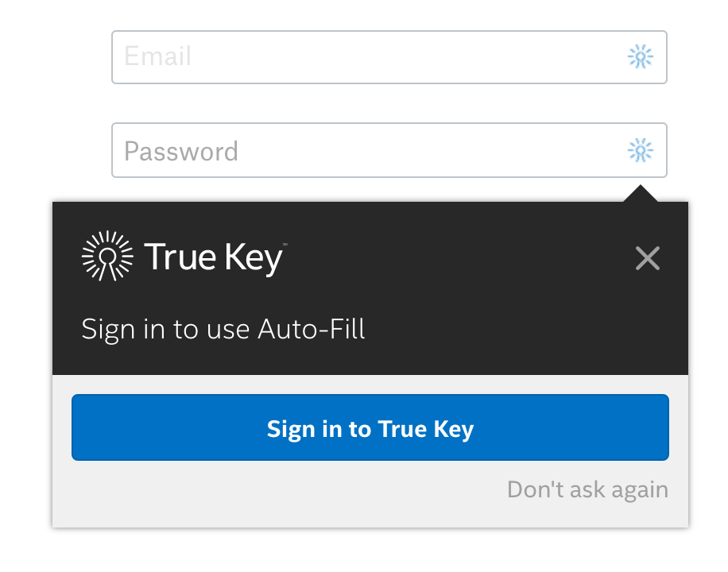The width and height of the screenshot is (728, 572).
Task: Click the True Key icon in Email field
Action: click(x=641, y=56)
